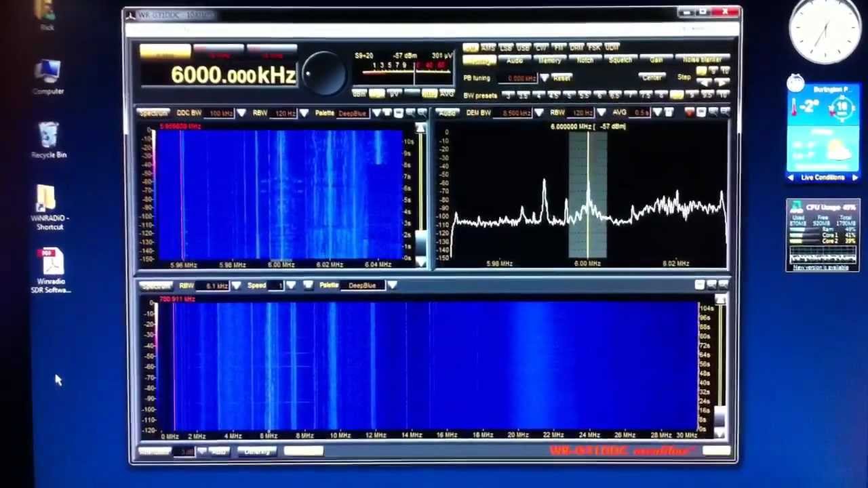Open Palette DeepBlue dropdown in DDC panel
This screenshot has width=868, height=488.
(x=376, y=113)
